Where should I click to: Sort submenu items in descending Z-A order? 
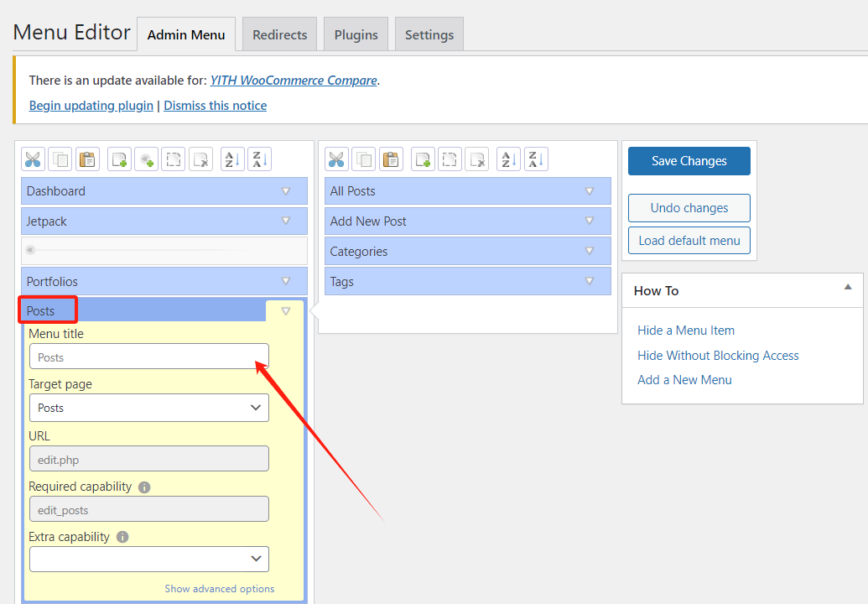[536, 159]
